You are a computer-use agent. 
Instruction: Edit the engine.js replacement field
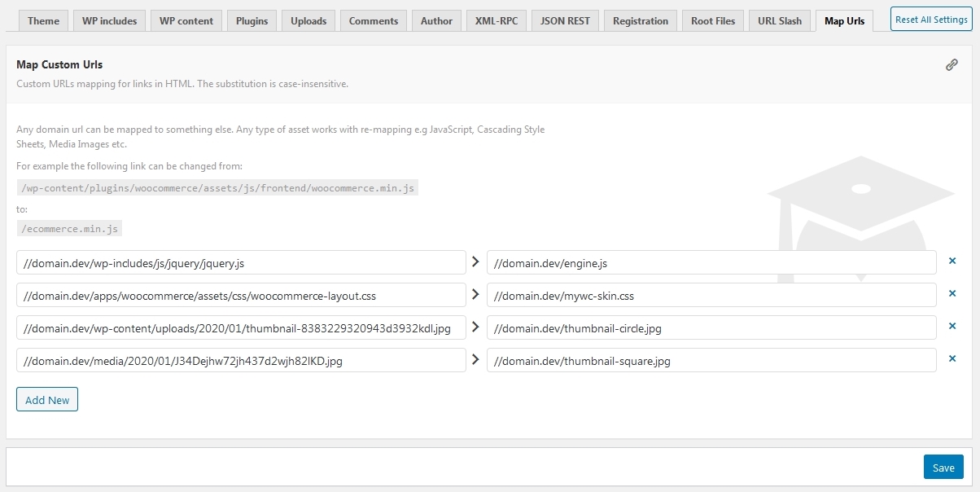[x=711, y=262]
